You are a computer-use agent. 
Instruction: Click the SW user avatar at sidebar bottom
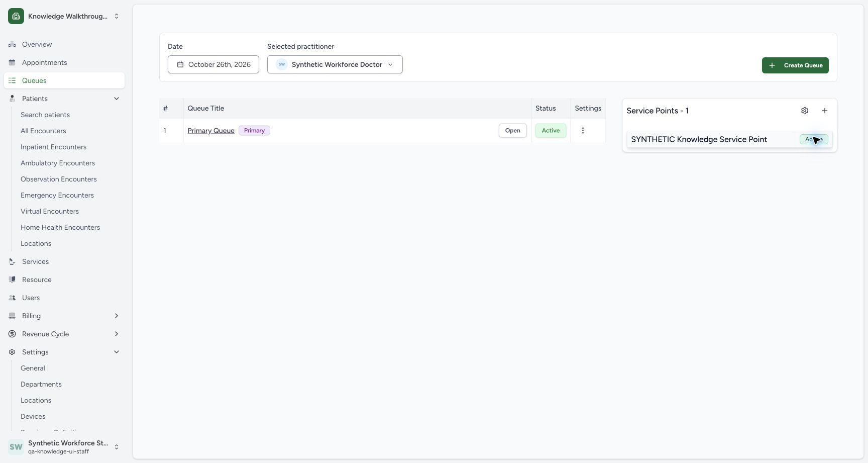pyautogui.click(x=16, y=446)
